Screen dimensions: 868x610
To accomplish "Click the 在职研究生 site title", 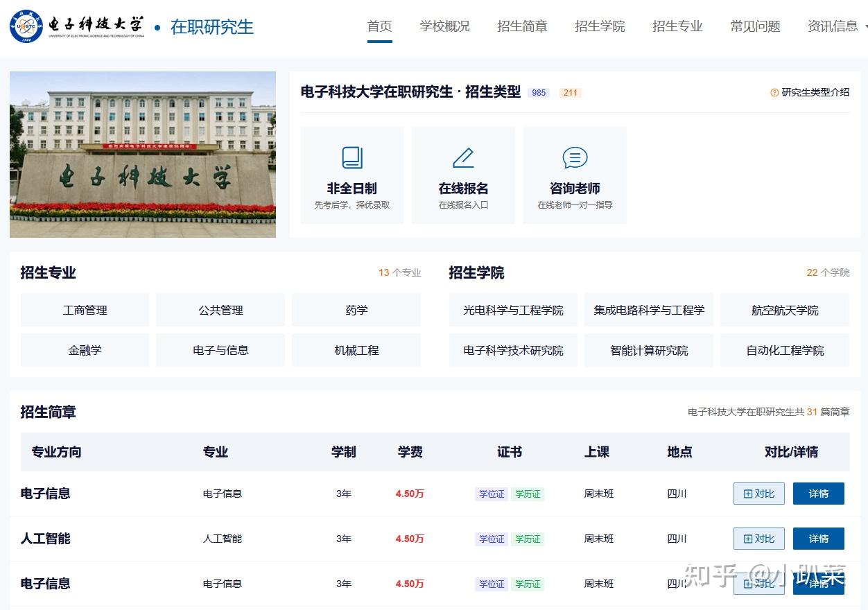I will point(212,27).
